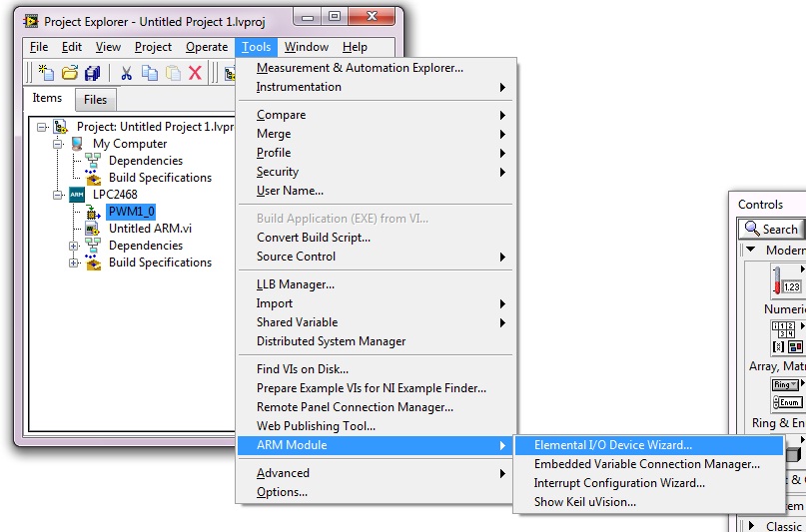This screenshot has height=532, width=806.
Task: Expand the Classic category in Controls palette
Action: pyautogui.click(x=751, y=525)
